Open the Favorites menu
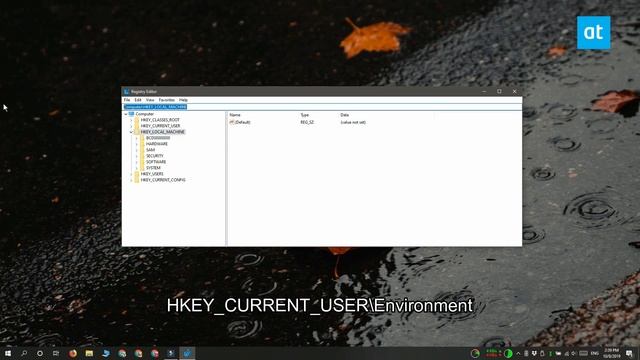The height and width of the screenshot is (360, 640). (167, 100)
